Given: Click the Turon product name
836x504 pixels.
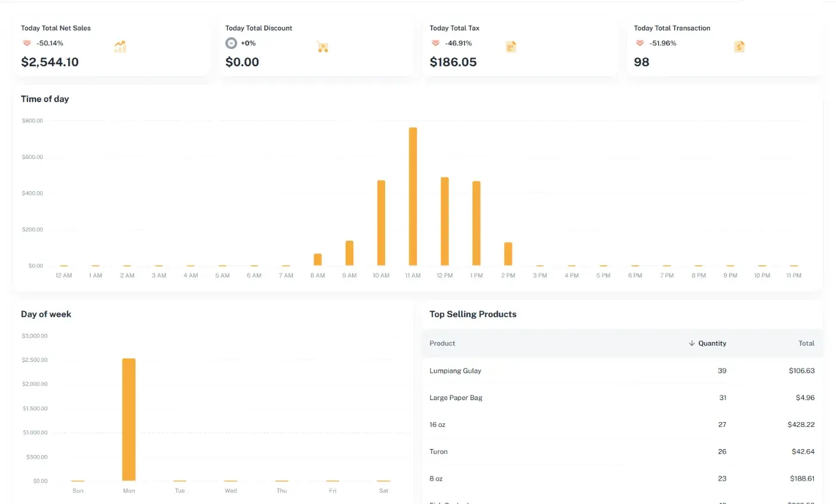Looking at the screenshot, I should tap(438, 451).
